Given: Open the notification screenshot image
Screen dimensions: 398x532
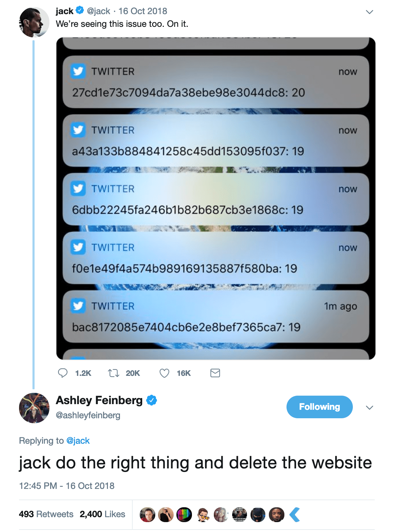Looking at the screenshot, I should click(216, 199).
